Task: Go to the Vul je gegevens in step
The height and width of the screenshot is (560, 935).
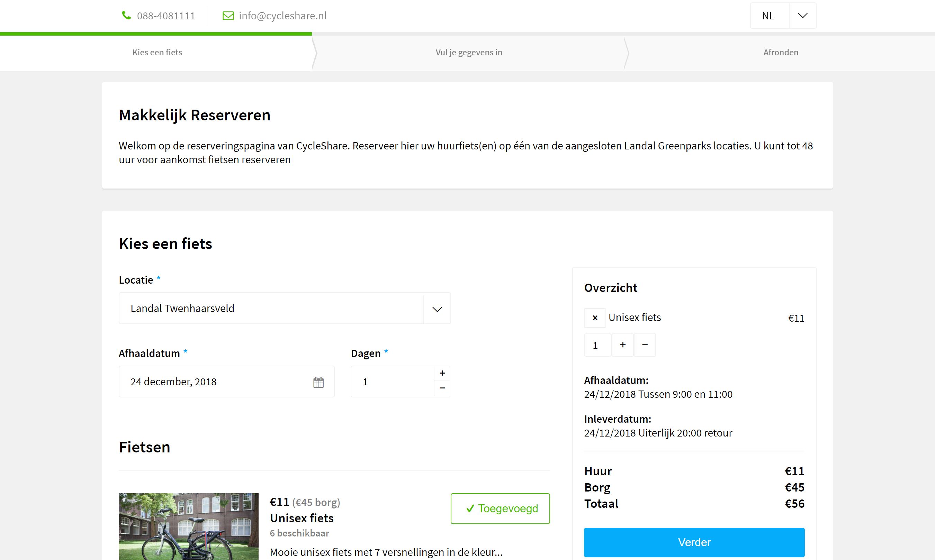Action: coord(469,53)
